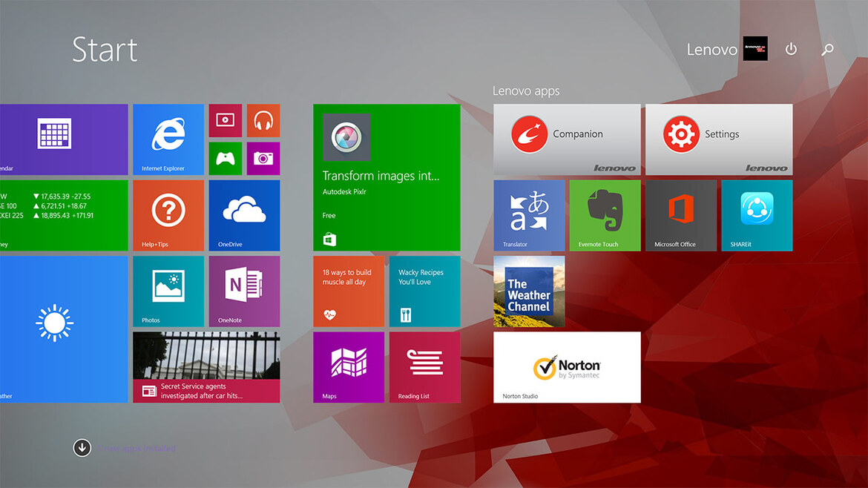This screenshot has height=488, width=868.
Task: Launch the Microsoft Office tile
Action: tap(681, 215)
